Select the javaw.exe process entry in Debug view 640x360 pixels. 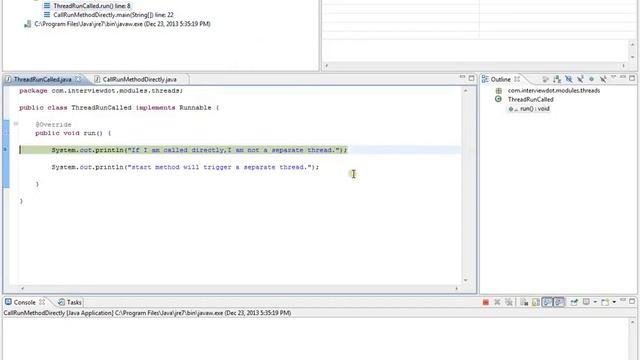(122, 24)
